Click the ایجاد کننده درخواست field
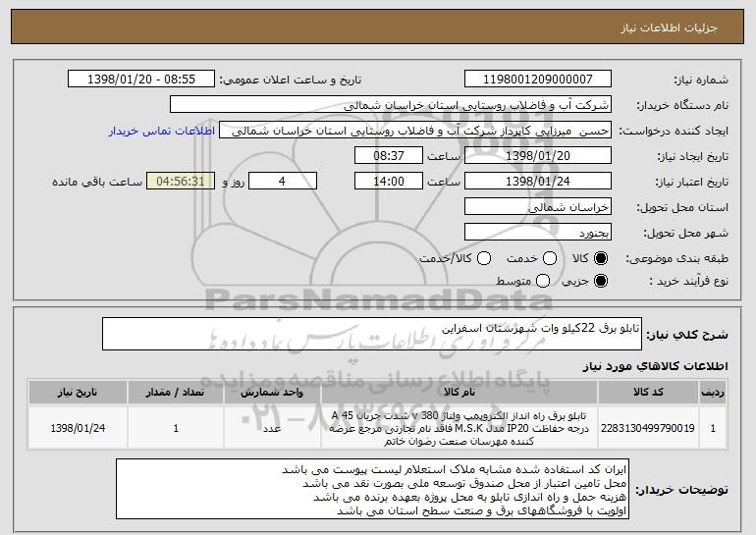Image resolution: width=756 pixels, height=535 pixels. pyautogui.click(x=415, y=131)
